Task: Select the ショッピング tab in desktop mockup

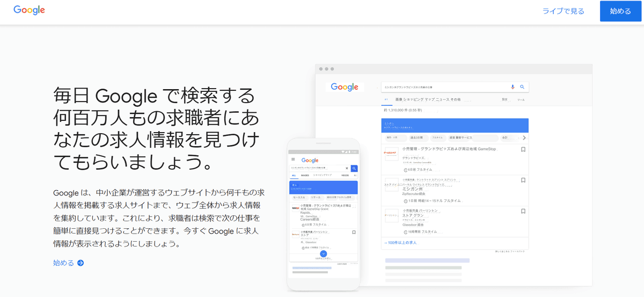Action: tap(414, 99)
